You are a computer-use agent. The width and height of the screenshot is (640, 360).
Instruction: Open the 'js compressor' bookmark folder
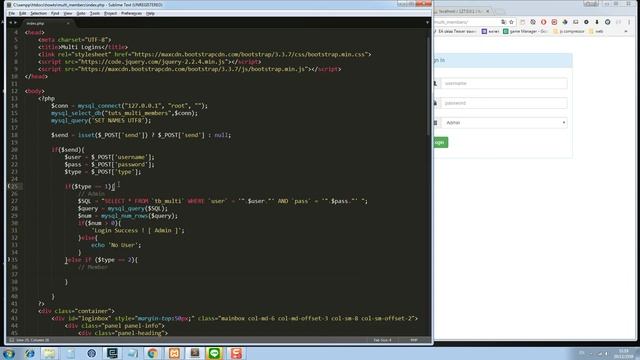[569, 31]
